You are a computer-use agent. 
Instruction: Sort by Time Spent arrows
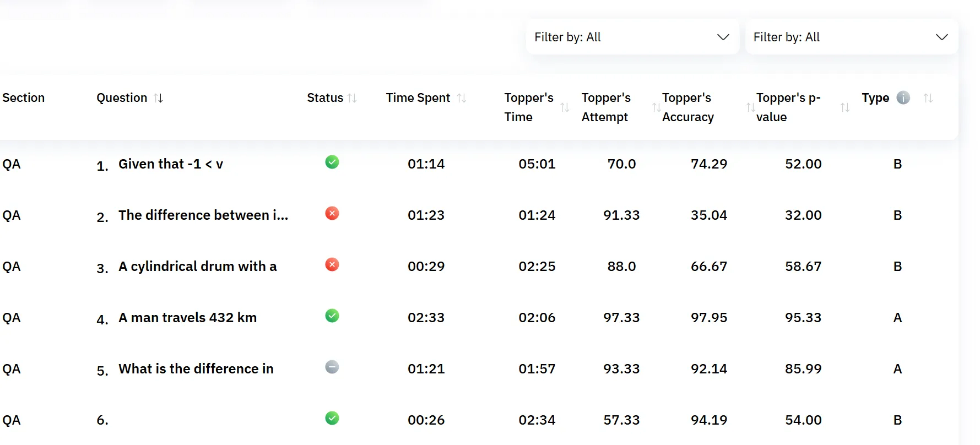(462, 98)
